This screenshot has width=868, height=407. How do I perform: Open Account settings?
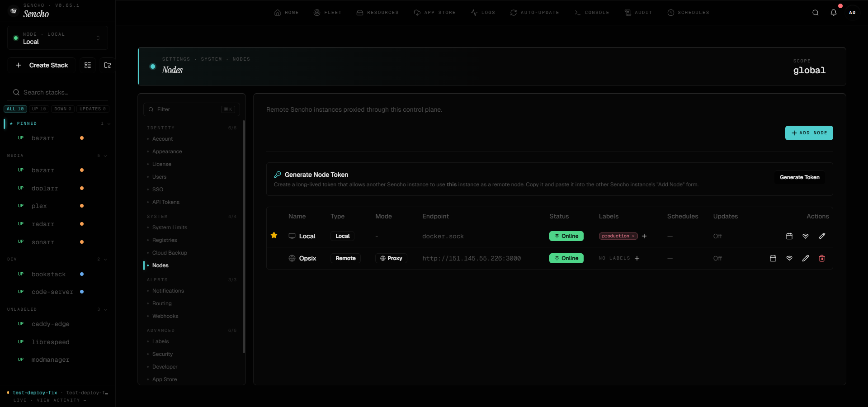pos(162,139)
